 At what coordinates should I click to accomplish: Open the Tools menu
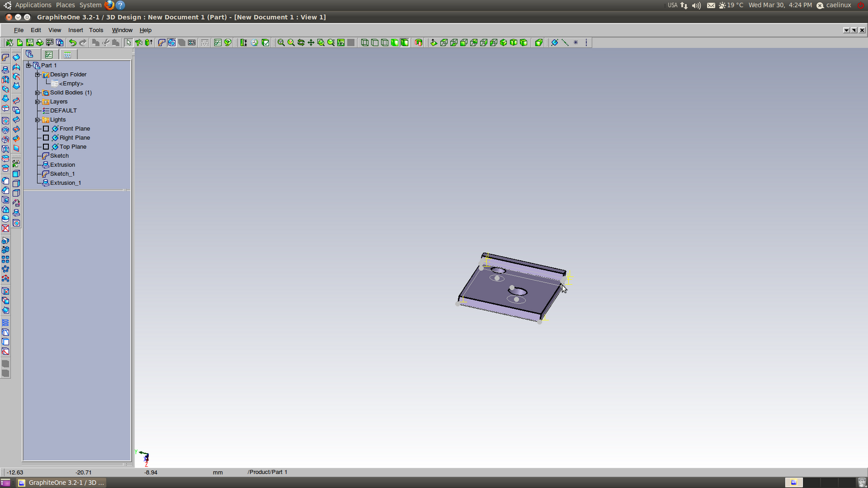(96, 30)
